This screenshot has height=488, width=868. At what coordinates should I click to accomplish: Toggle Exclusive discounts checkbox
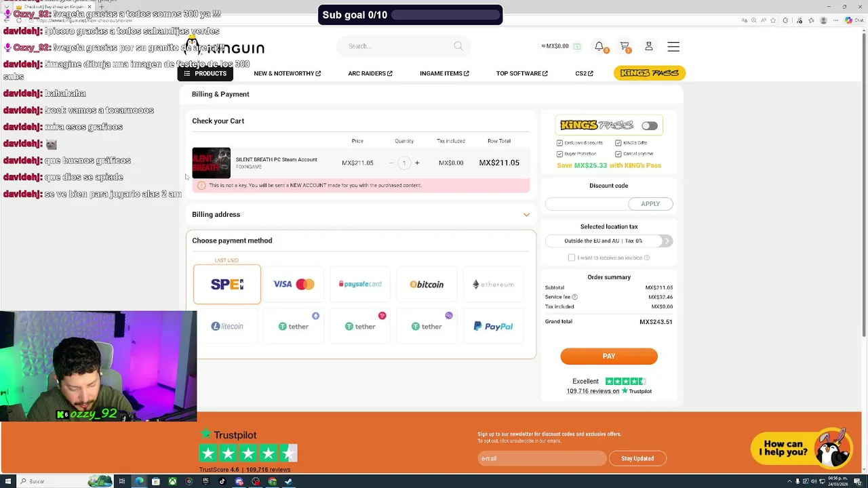pos(559,143)
